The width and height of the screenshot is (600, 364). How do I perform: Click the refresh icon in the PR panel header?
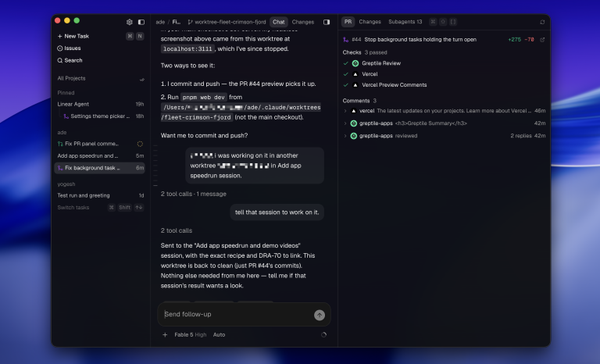[542, 22]
